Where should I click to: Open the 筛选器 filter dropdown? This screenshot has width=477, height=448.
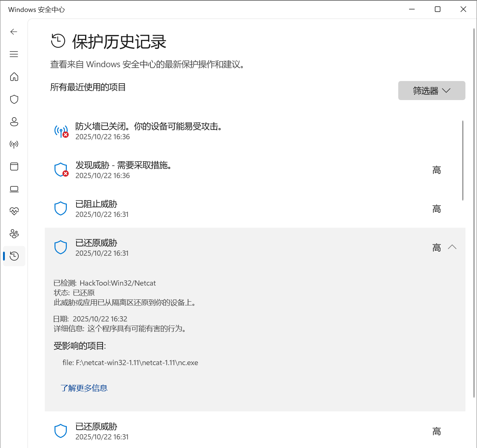[x=432, y=90]
